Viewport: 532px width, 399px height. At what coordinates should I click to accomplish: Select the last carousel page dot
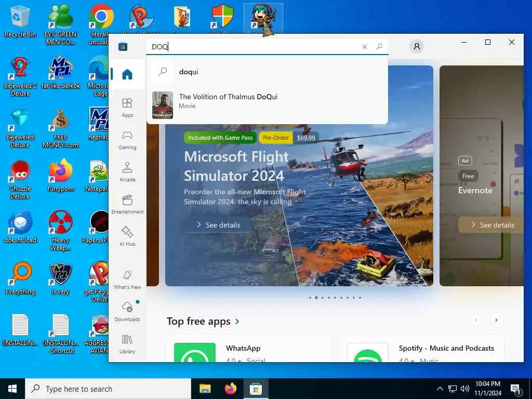click(360, 298)
